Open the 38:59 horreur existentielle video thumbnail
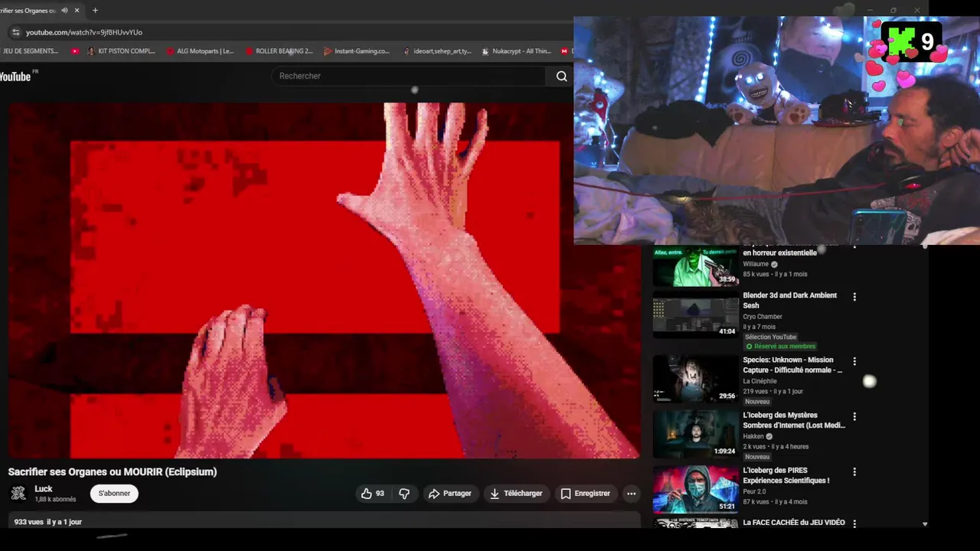Viewport: 980px width, 551px height. point(695,266)
